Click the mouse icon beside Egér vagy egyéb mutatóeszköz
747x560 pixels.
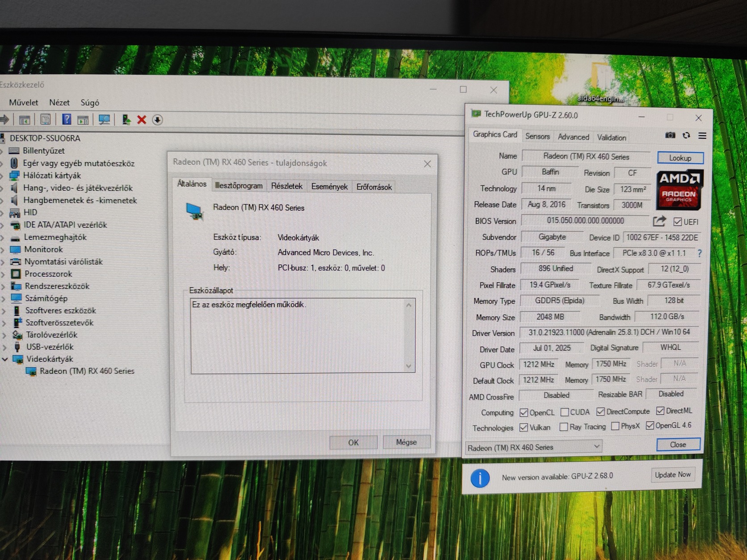pyautogui.click(x=14, y=163)
